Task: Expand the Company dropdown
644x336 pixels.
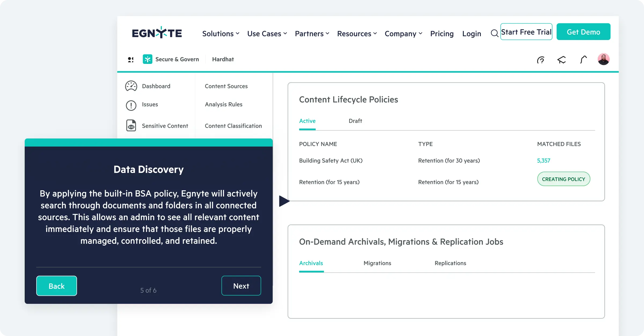Action: (403, 34)
